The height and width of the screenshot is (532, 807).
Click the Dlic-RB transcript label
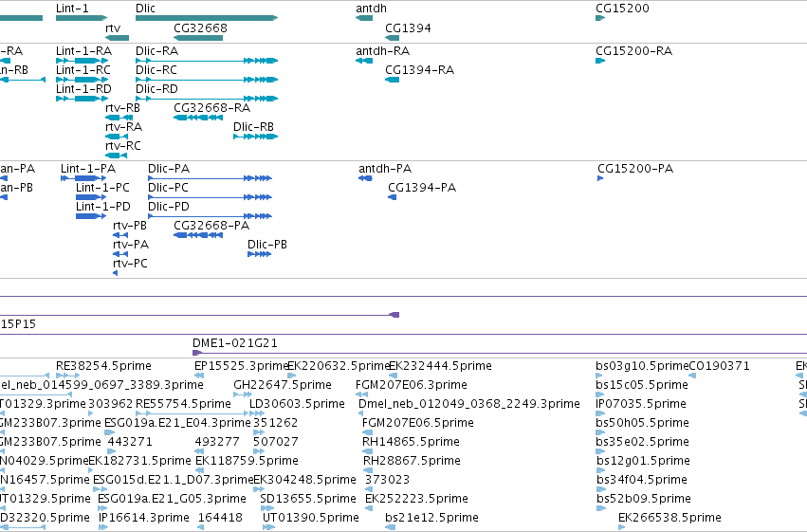coord(253,126)
